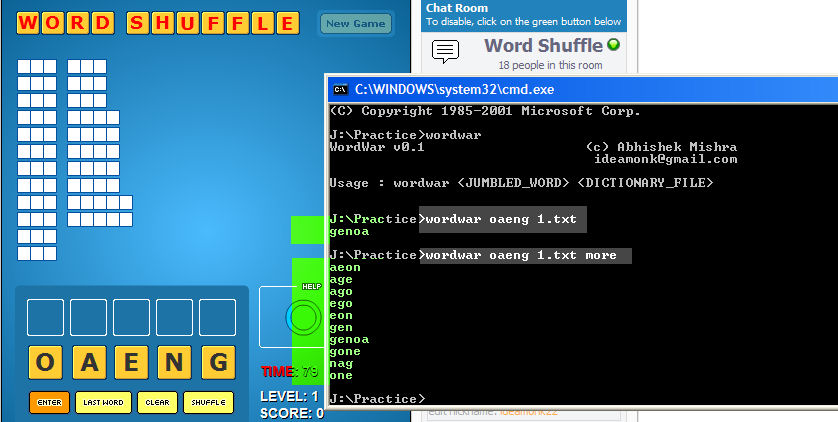Click the output word 'aeon'
838x422 pixels.
[x=345, y=268]
